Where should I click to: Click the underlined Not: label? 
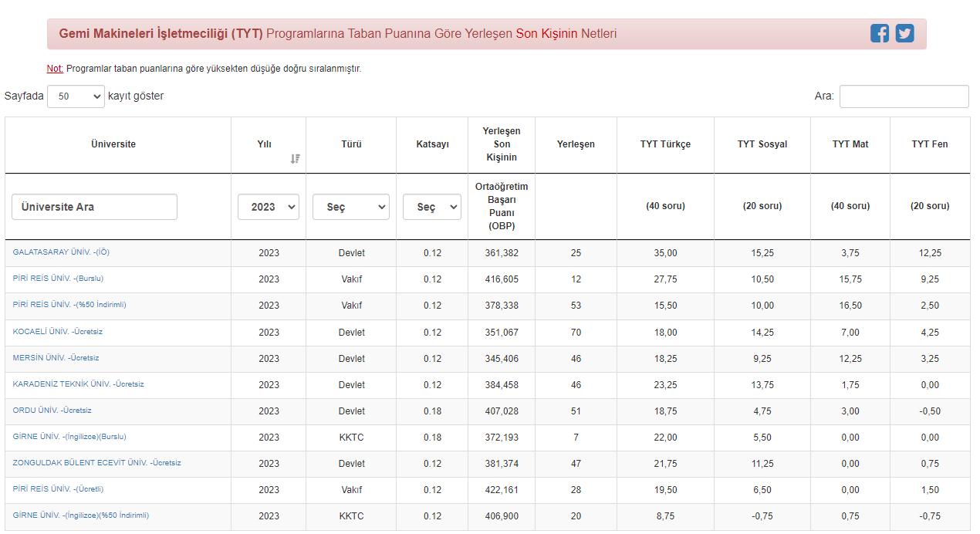click(55, 69)
